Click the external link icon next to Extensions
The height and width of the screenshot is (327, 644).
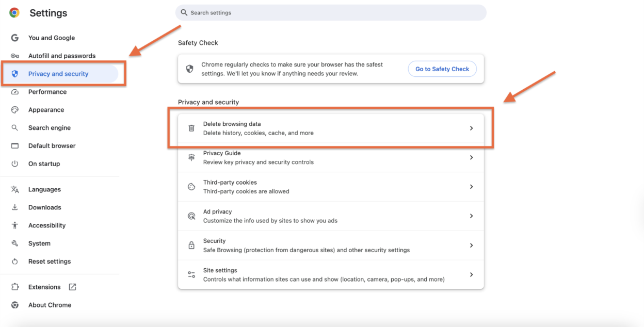(72, 287)
